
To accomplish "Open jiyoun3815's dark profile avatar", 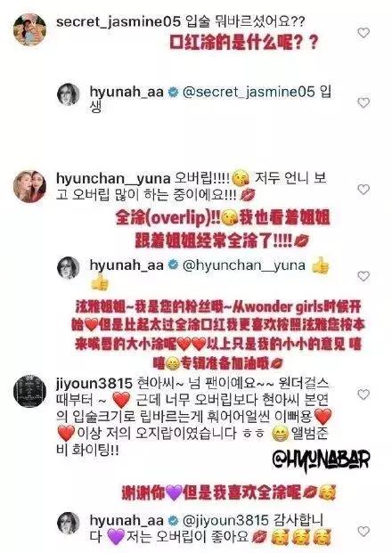I will point(29,392).
